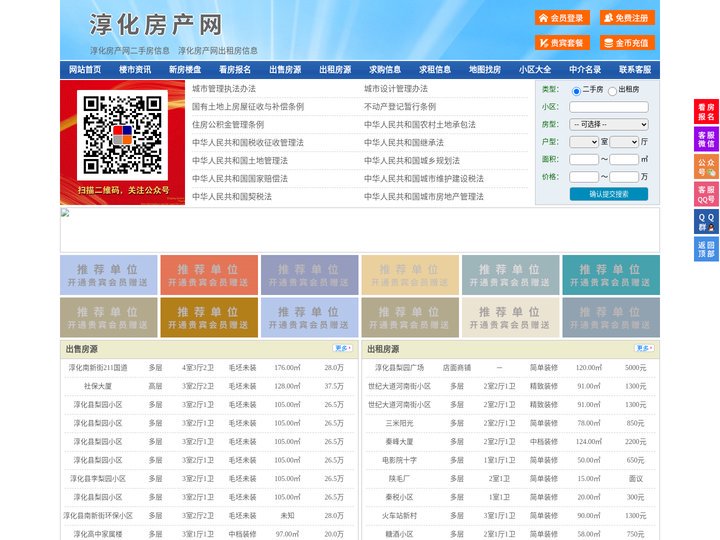This screenshot has height=540, width=720.
Task: Open the 中介名录 menu item
Action: (x=585, y=70)
